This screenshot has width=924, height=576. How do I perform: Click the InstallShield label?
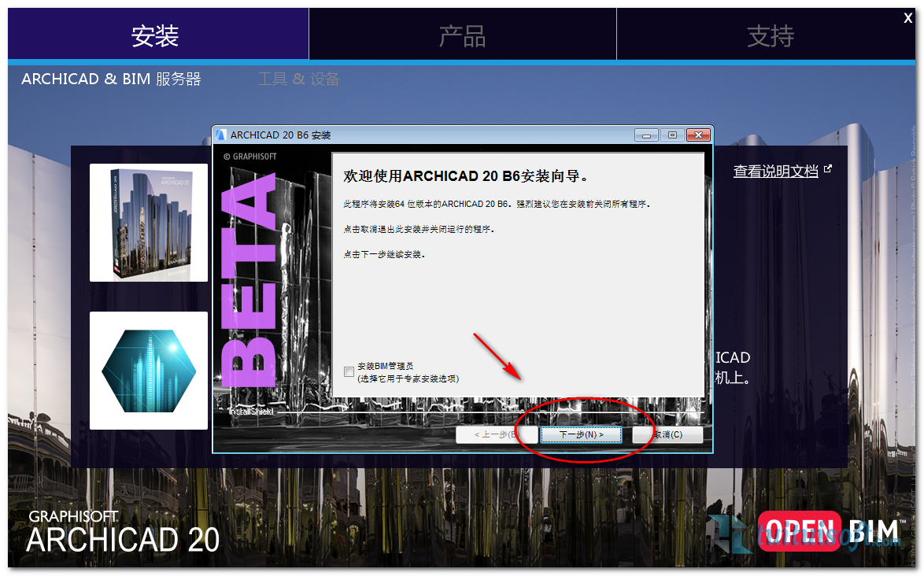(250, 411)
